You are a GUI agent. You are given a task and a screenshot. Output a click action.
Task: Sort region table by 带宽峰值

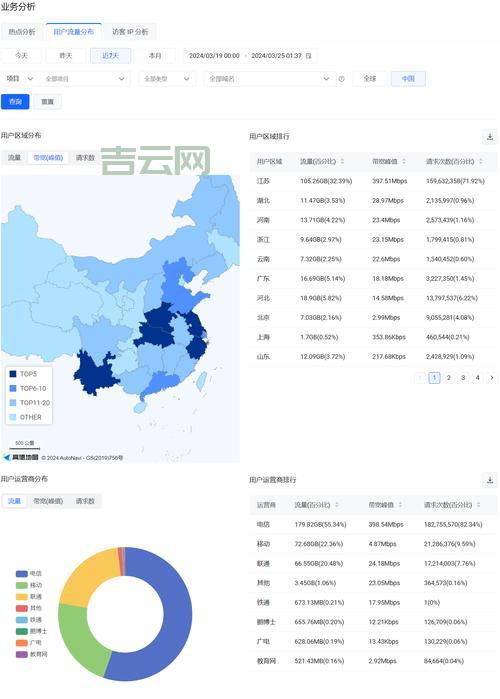click(x=404, y=161)
